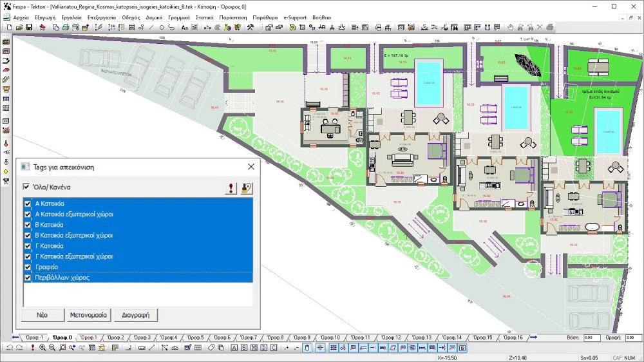Click the Μετονομασία button
644x362 pixels.
88,315
